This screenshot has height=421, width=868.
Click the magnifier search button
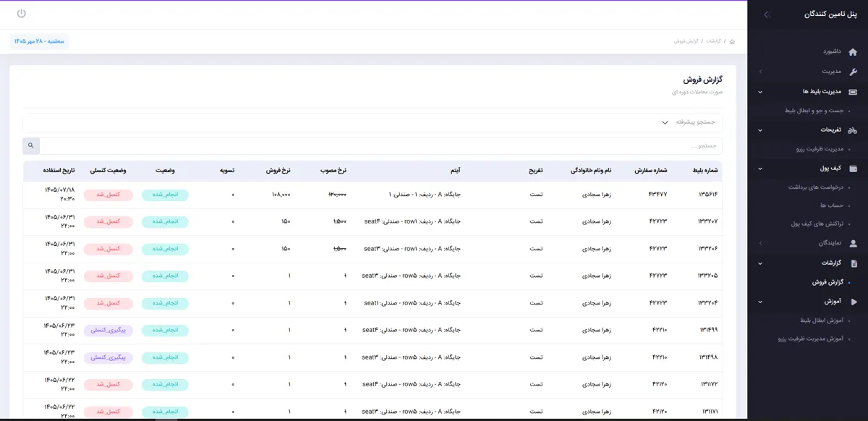pyautogui.click(x=31, y=145)
